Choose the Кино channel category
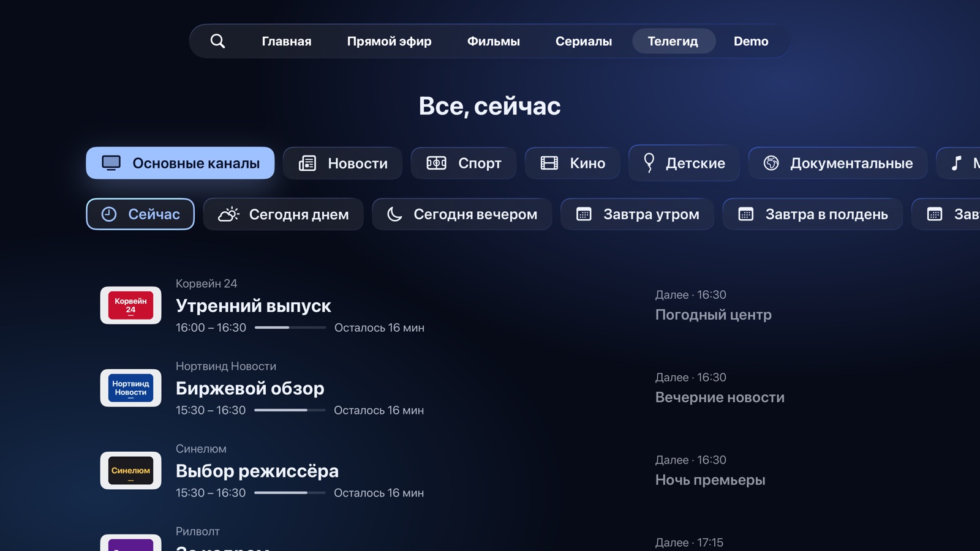The width and height of the screenshot is (980, 551). [573, 163]
